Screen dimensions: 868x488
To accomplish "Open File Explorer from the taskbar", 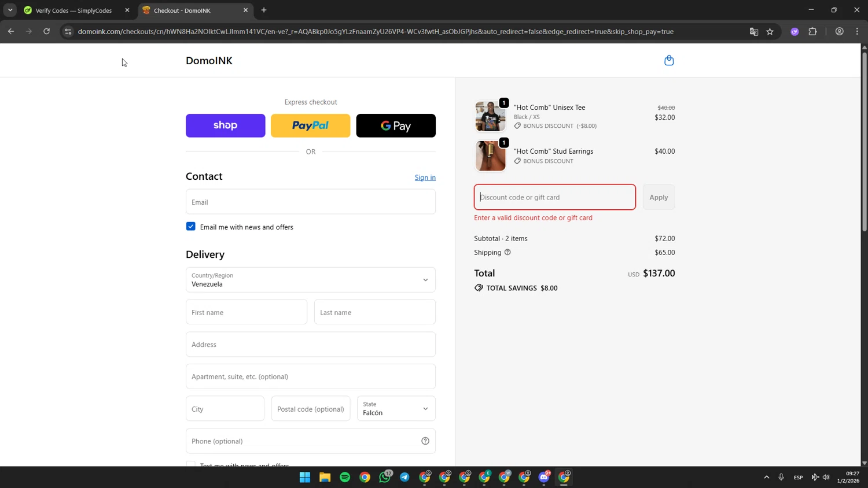I will point(325,477).
